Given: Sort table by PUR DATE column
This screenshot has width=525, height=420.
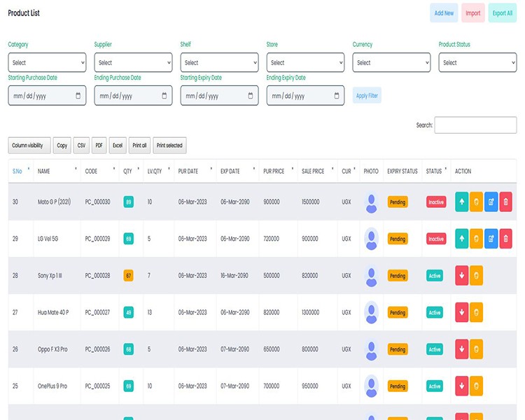Looking at the screenshot, I should 195,171.
